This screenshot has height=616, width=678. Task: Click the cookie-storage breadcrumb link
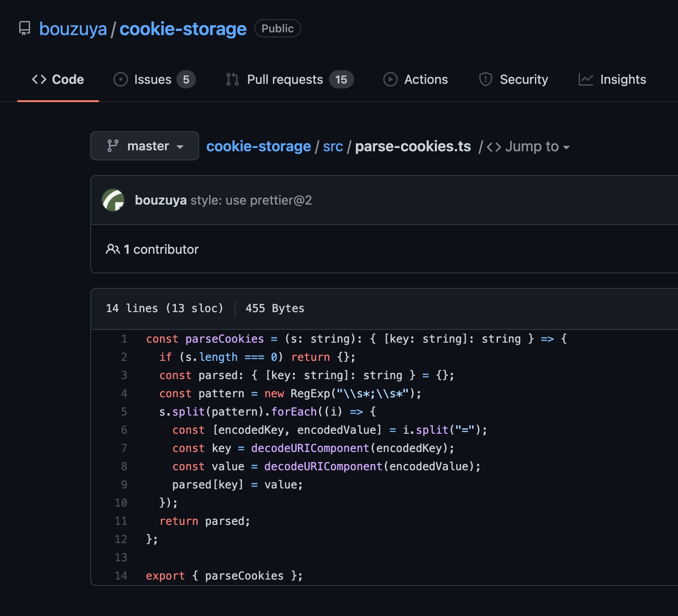258,146
